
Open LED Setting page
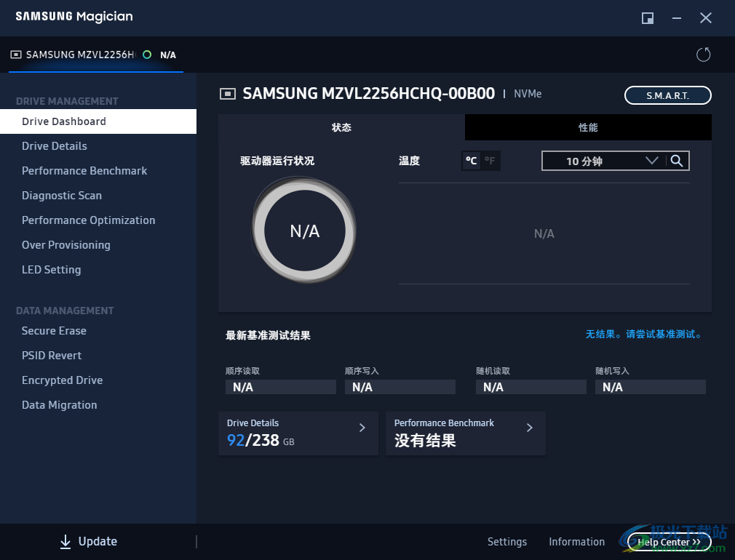click(x=98, y=270)
